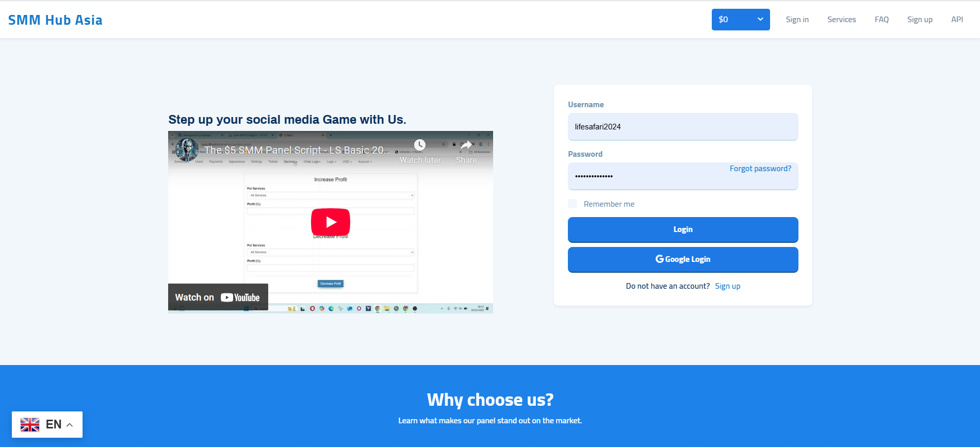Viewport: 980px width, 447px height.
Task: Click the Watch later clock icon
Action: tap(420, 145)
